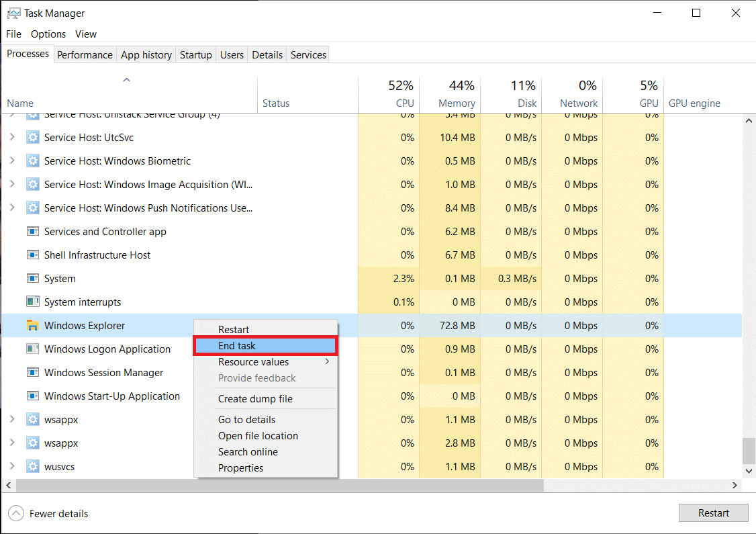
Task: Switch to the Services tab
Action: (x=308, y=55)
